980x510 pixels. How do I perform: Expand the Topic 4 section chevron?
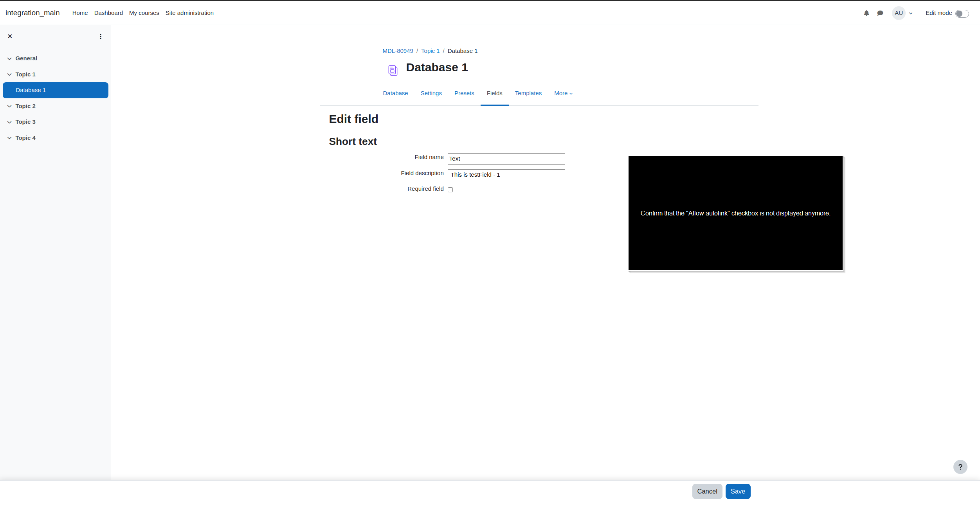point(9,138)
